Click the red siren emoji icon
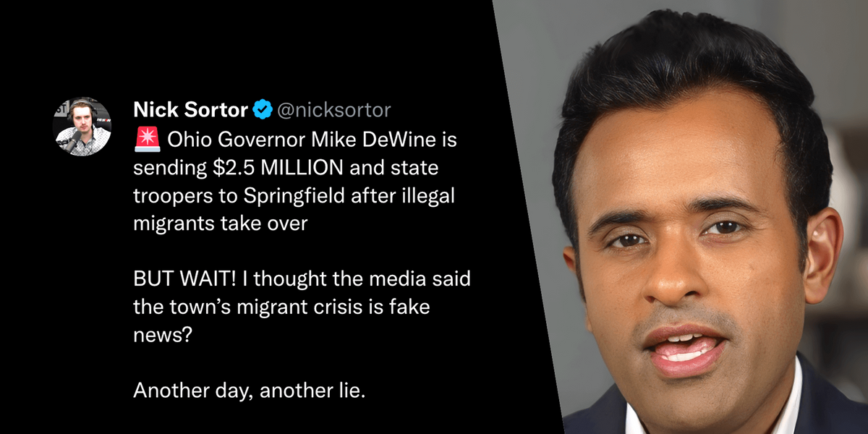868x434 pixels. pyautogui.click(x=147, y=140)
